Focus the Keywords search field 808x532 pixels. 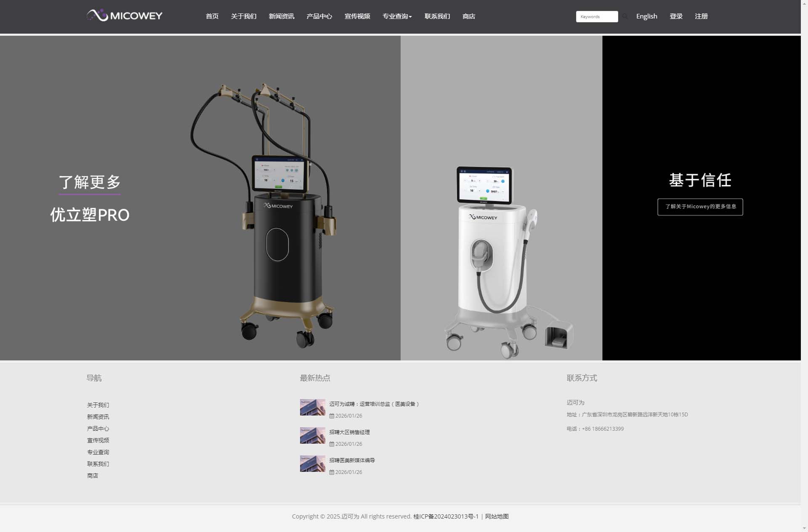[596, 16]
